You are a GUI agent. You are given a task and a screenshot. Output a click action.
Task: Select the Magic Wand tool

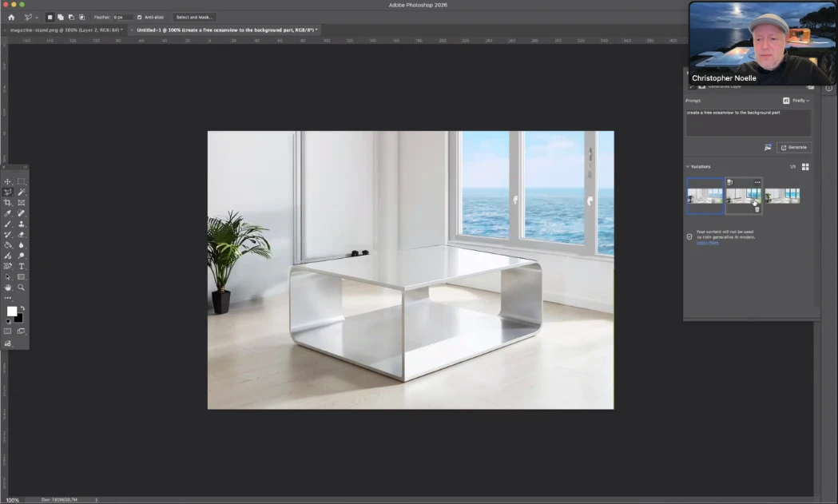22,192
